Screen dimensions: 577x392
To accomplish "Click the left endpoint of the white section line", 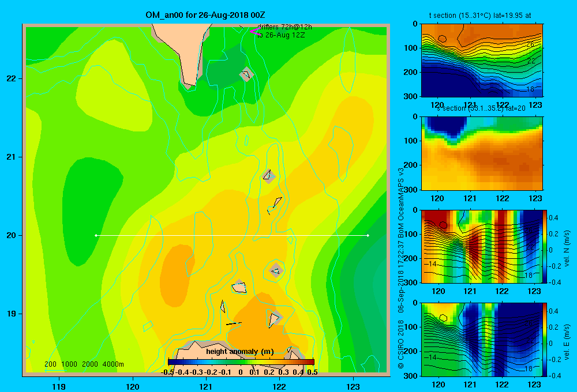I will [96, 235].
